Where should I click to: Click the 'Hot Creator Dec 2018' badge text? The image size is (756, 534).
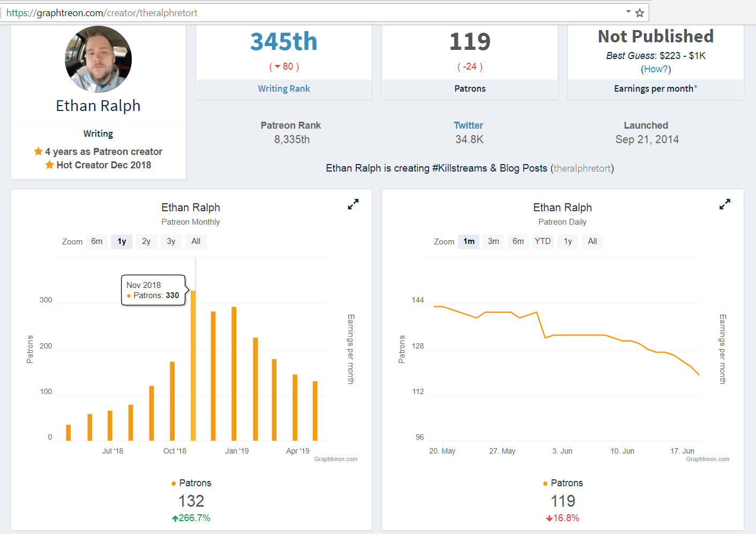tap(104, 165)
